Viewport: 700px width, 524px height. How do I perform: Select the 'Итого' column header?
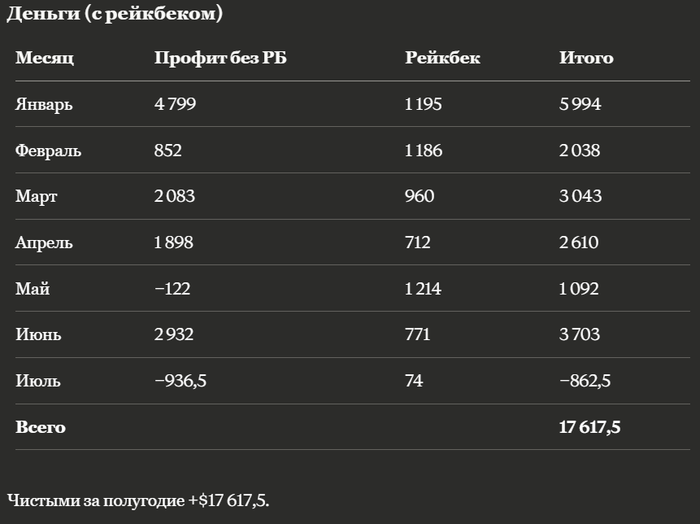click(586, 58)
